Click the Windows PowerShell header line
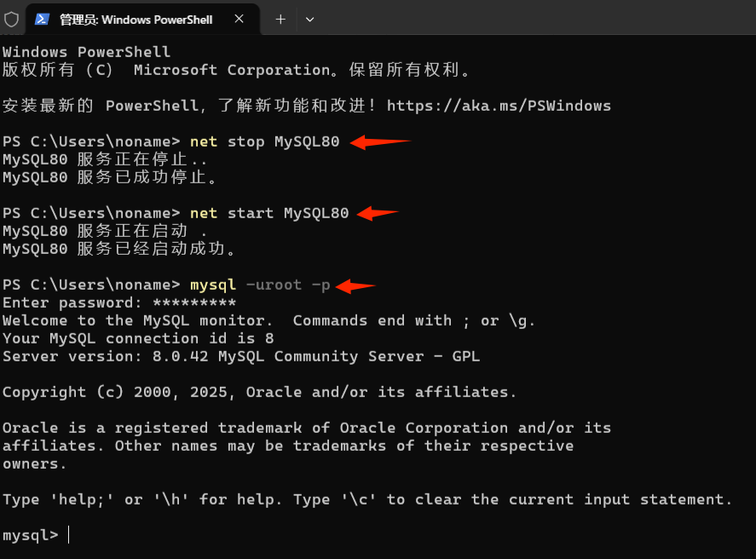Screen dimensions: 756x559 [x=86, y=52]
